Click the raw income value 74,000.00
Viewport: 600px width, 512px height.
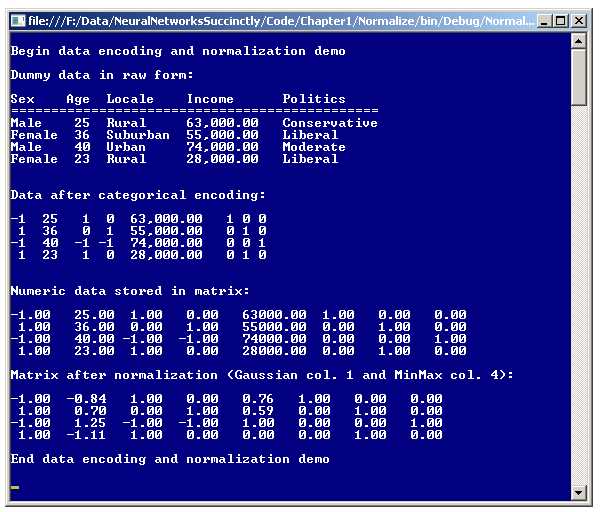[222, 147]
